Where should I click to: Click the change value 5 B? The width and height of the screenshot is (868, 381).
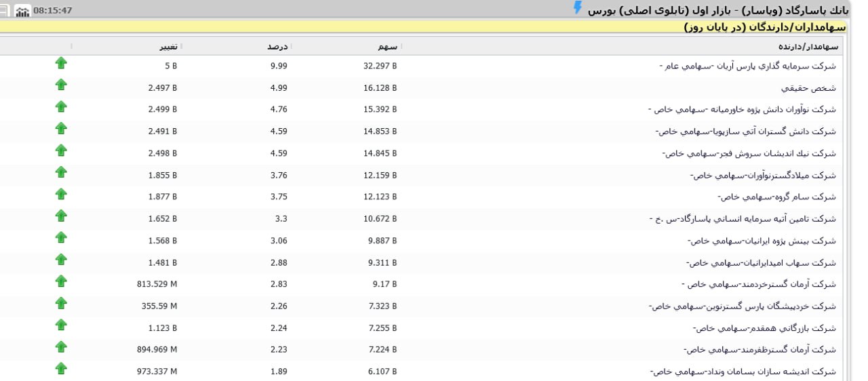tap(171, 66)
